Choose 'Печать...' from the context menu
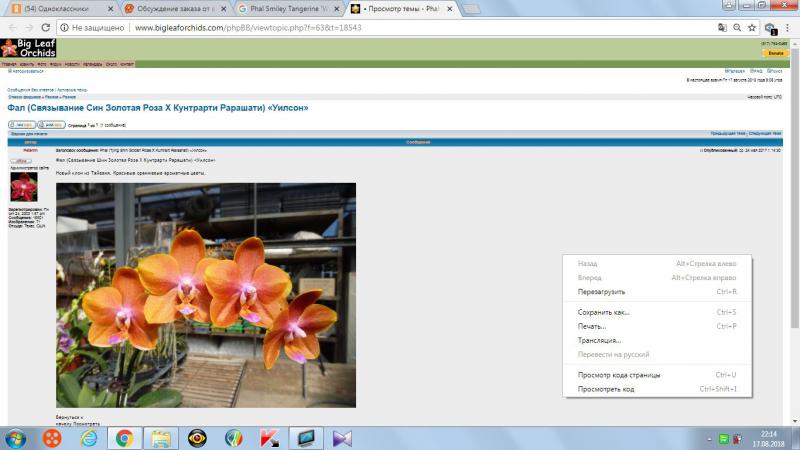 tap(592, 326)
